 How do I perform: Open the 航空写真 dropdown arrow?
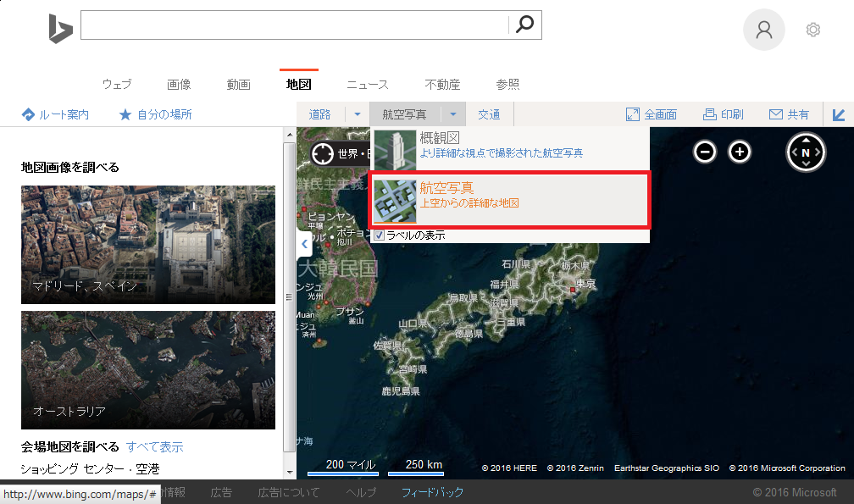[452, 115]
